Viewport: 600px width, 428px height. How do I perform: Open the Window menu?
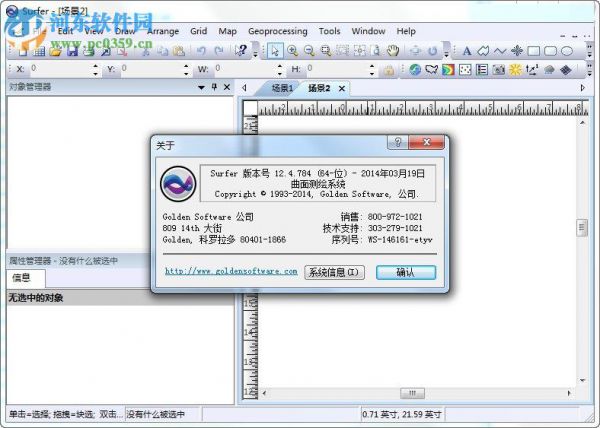pos(368,31)
